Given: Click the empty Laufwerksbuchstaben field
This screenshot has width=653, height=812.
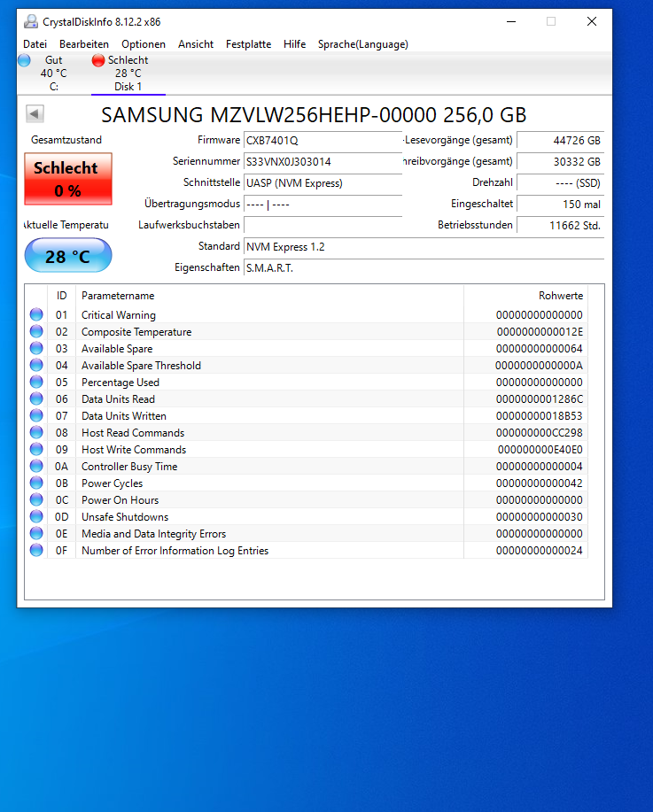Looking at the screenshot, I should [323, 225].
